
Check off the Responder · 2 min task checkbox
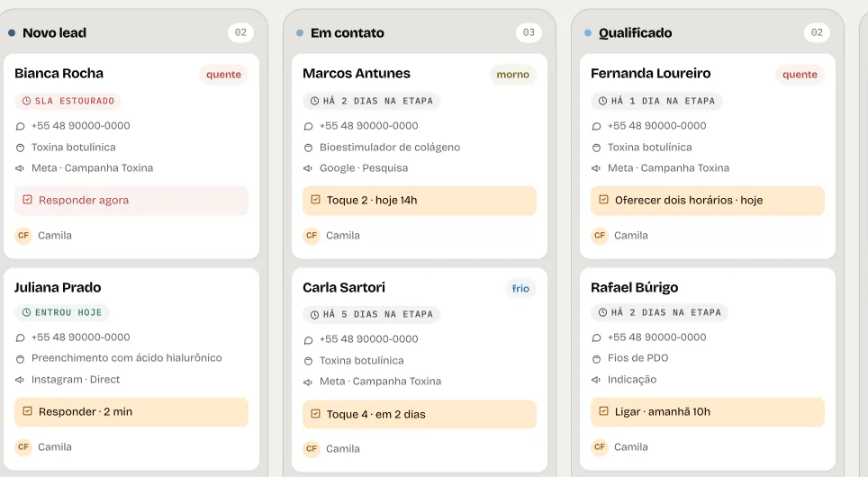[27, 411]
